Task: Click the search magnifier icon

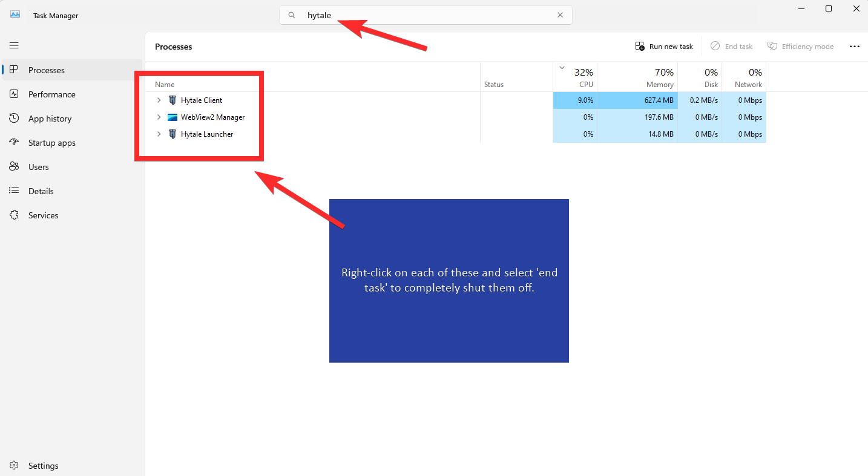Action: pos(292,15)
